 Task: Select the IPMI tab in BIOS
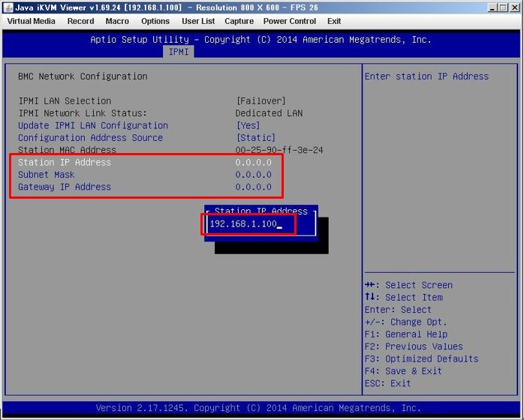click(x=179, y=52)
